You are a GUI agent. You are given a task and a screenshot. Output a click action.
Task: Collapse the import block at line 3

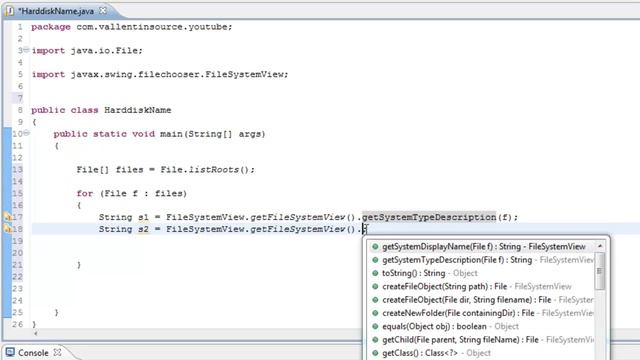(26, 50)
